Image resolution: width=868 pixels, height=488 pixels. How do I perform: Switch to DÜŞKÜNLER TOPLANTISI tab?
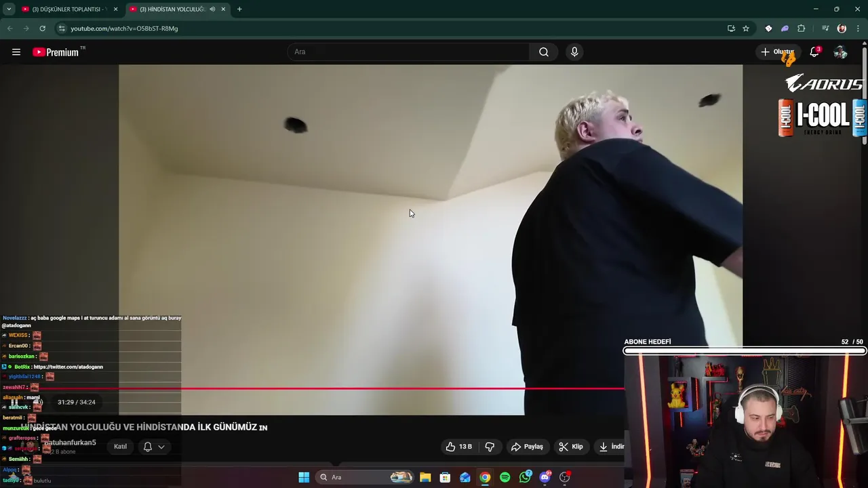[x=68, y=9]
